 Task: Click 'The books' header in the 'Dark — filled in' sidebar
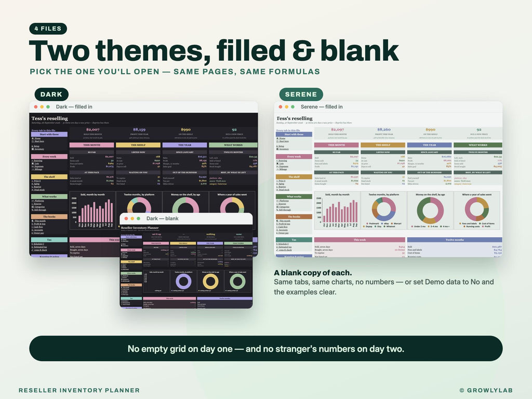49,217
